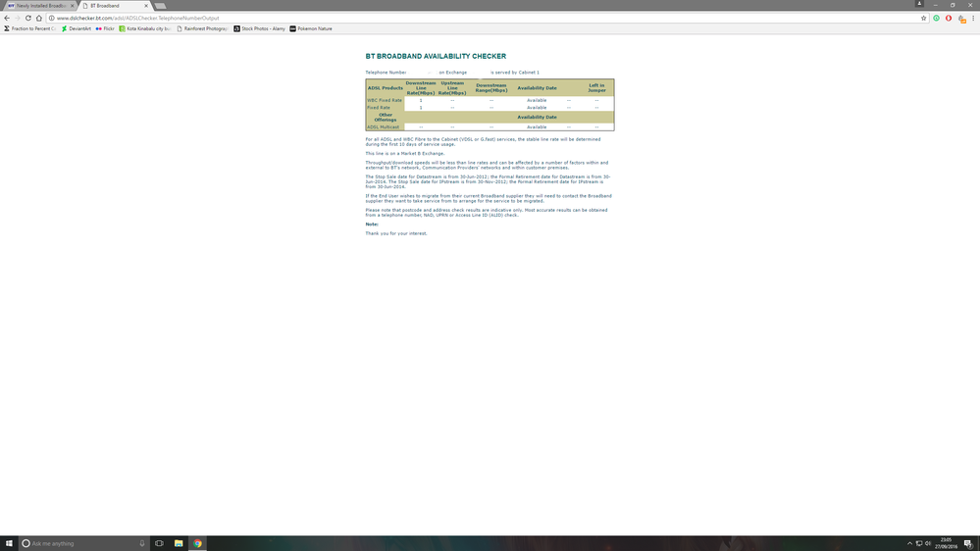This screenshot has width=980, height=551.
Task: Open Fraction to Percent bookmark
Action: click(x=30, y=28)
